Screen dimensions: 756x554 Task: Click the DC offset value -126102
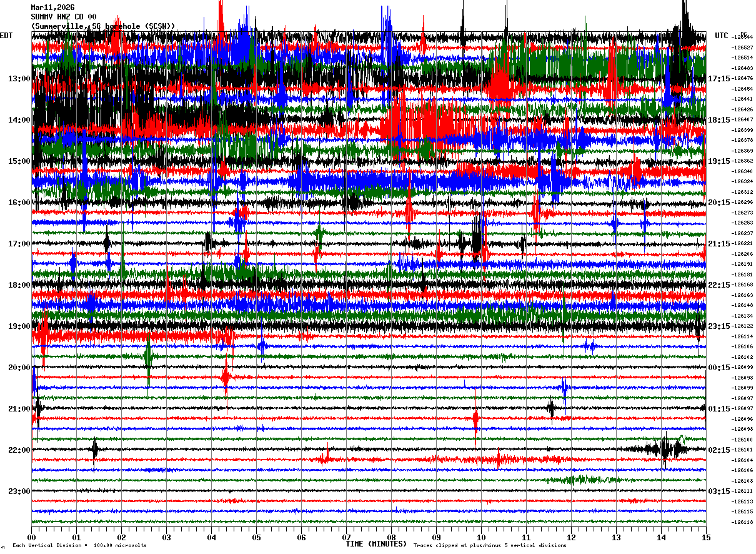click(742, 357)
